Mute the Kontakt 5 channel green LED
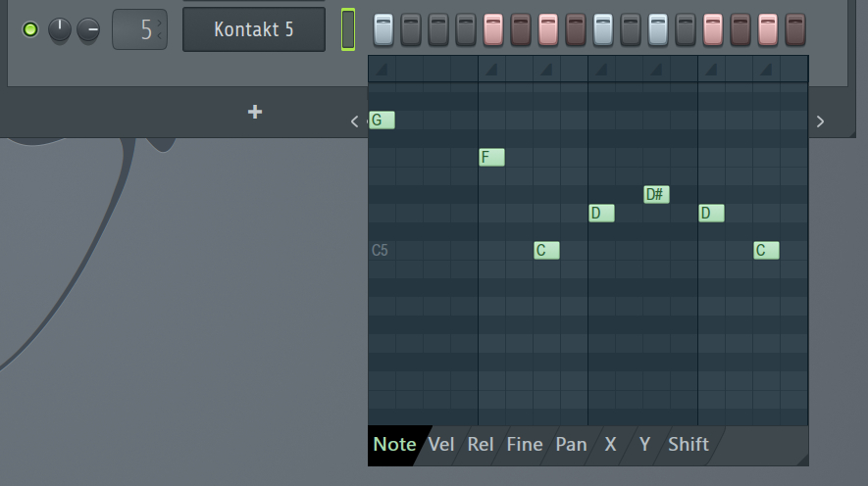Image resolution: width=868 pixels, height=486 pixels. [30, 29]
